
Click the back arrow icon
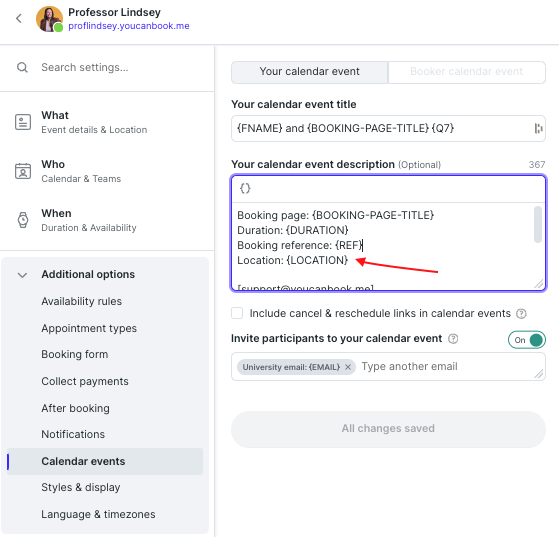19,19
